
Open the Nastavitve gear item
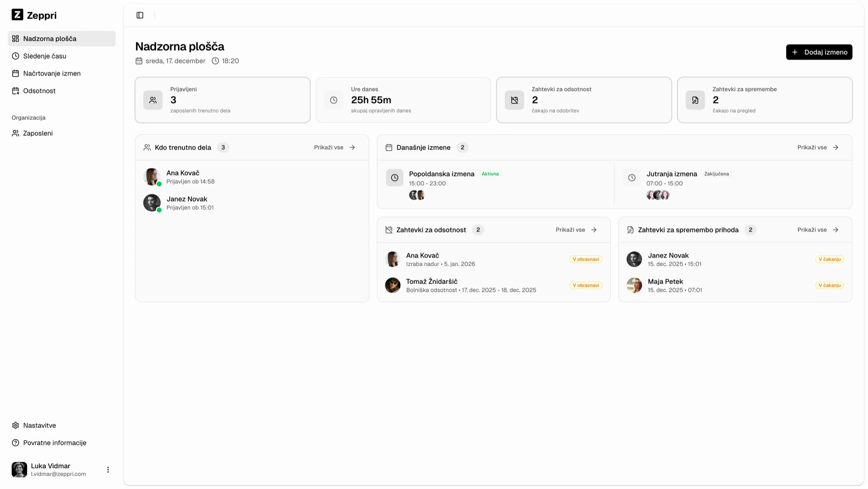pos(39,425)
